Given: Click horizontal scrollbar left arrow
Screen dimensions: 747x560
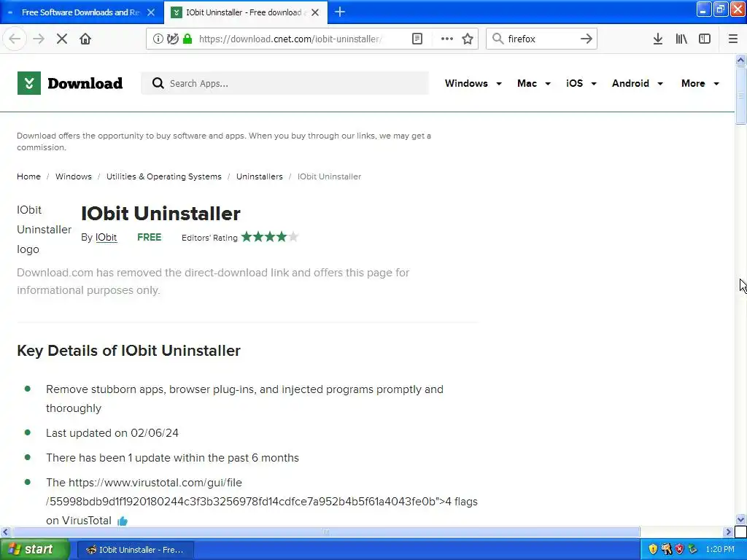Looking at the screenshot, I should (6, 532).
